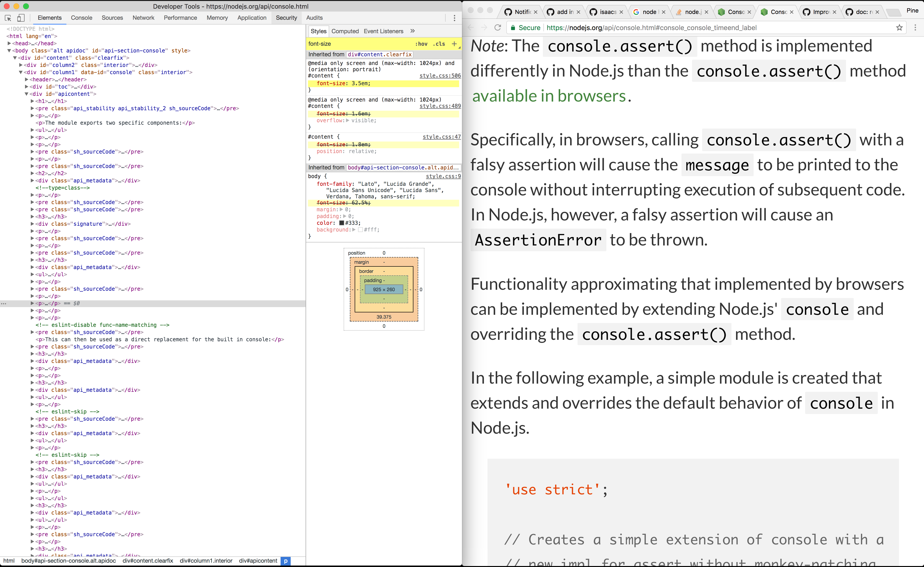This screenshot has height=567, width=924.
Task: Open the Application tab
Action: click(252, 18)
